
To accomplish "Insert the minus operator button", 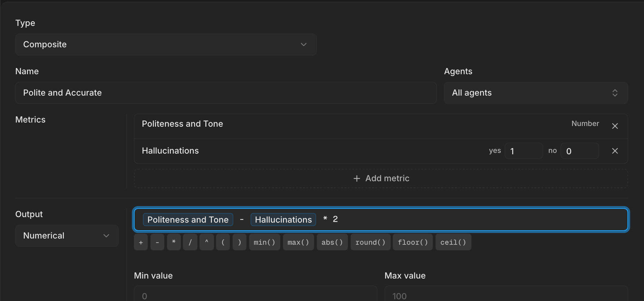I will coord(157,242).
